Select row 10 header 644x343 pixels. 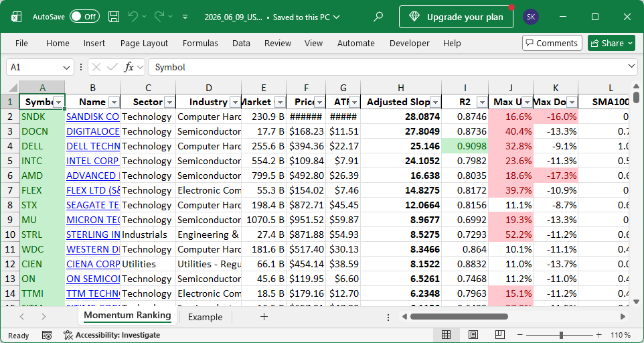(10, 234)
